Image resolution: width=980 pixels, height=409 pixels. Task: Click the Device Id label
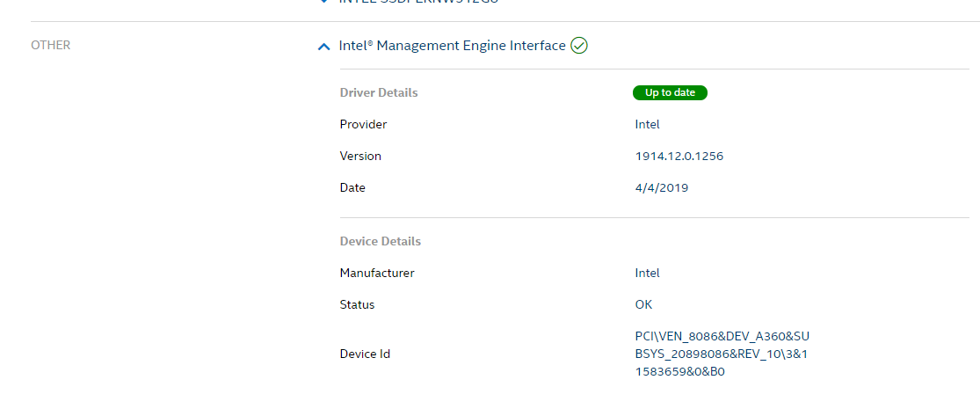[365, 354]
